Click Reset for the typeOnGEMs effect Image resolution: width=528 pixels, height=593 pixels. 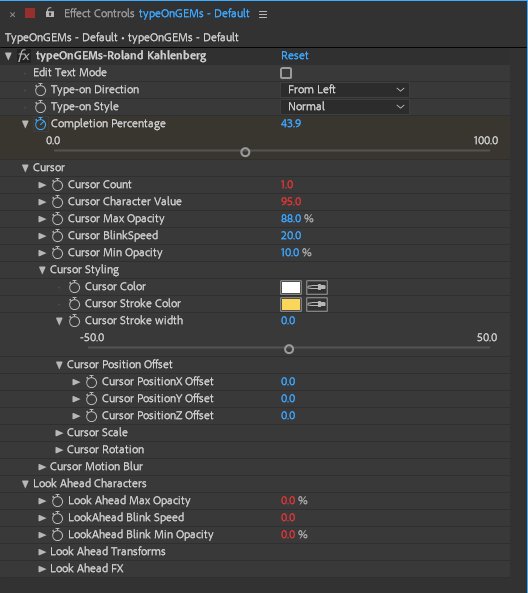[x=295, y=56]
